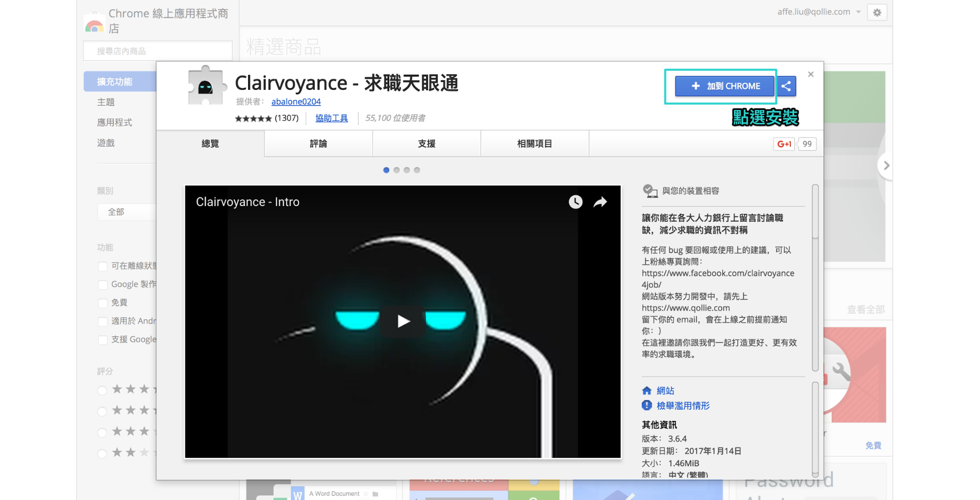Select the top star rating radio button
This screenshot has width=980, height=500.
102,391
